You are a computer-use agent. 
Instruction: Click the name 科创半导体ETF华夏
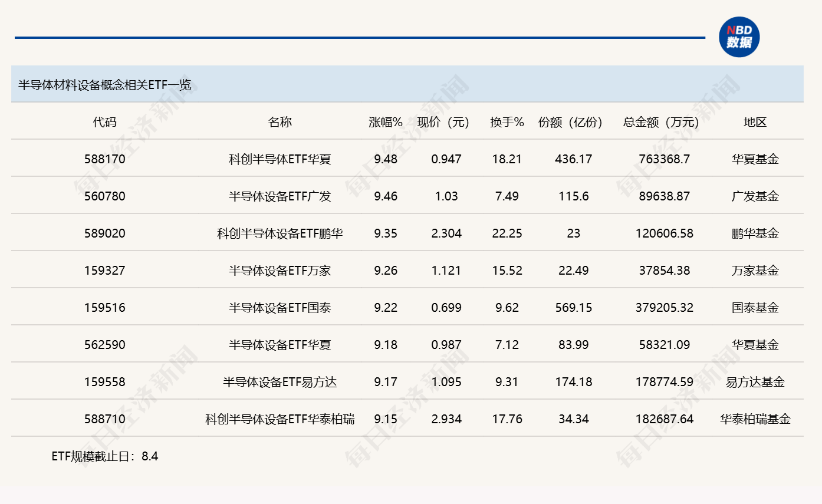click(280, 159)
